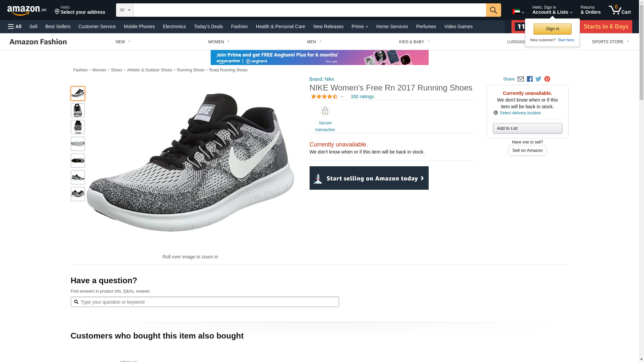Click the secure transaction lock icon

[x=325, y=111]
